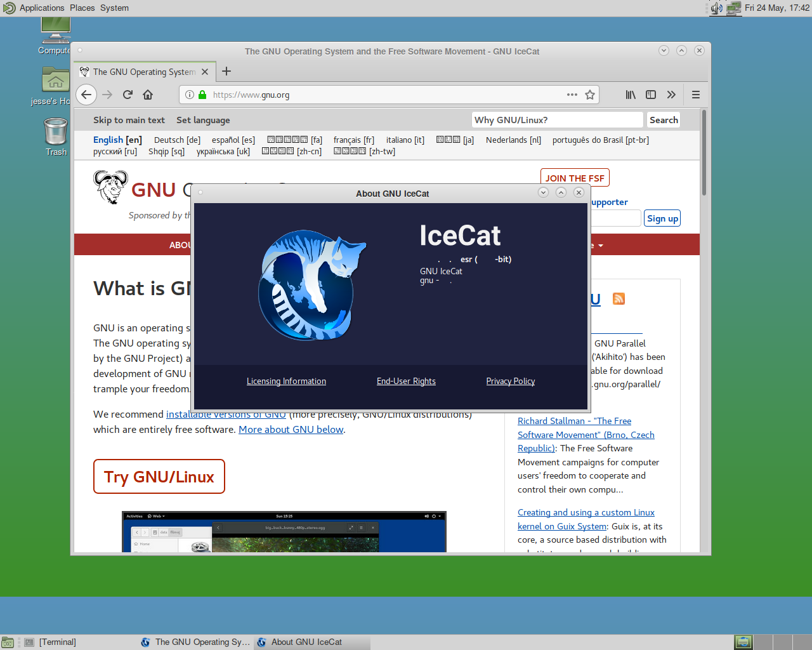Follow the Skip to main text link

coord(129,120)
